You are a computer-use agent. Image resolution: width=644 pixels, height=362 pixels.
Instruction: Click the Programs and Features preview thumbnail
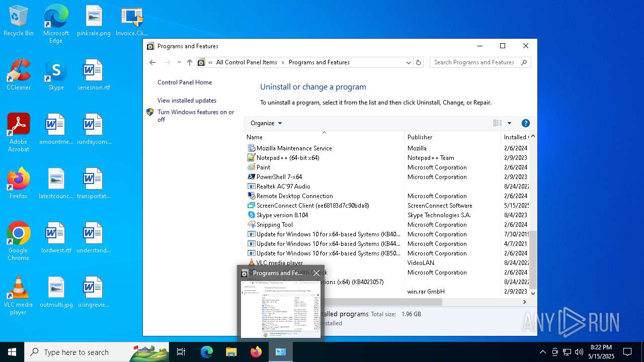[x=281, y=309]
